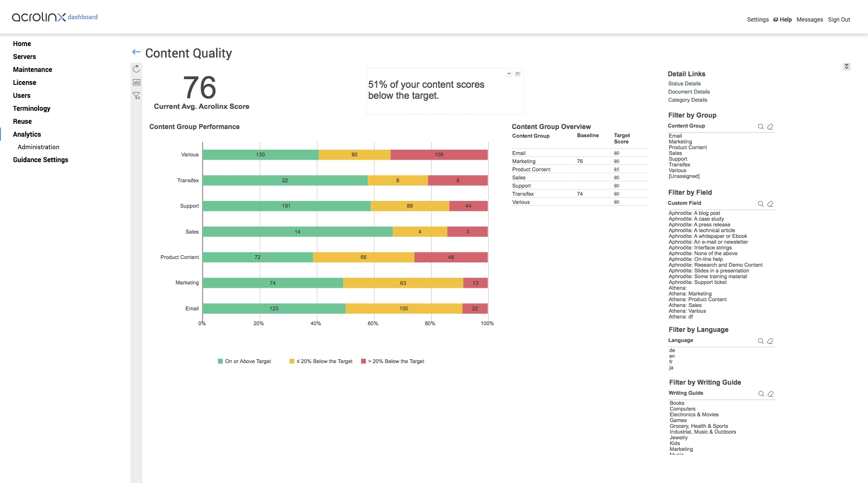Filter by 'Product Content' content group
Screen dimensions: 868x483
click(687, 147)
